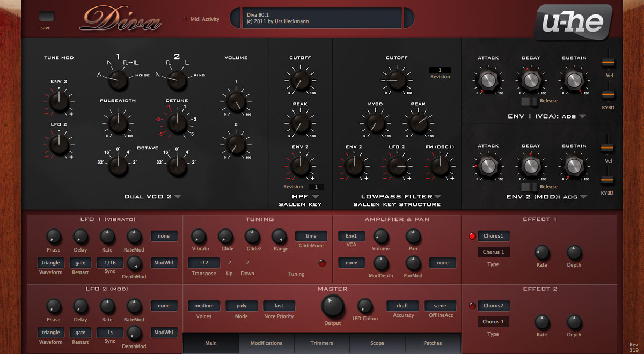Click the u-he logo
644x354 pixels.
coord(573,22)
